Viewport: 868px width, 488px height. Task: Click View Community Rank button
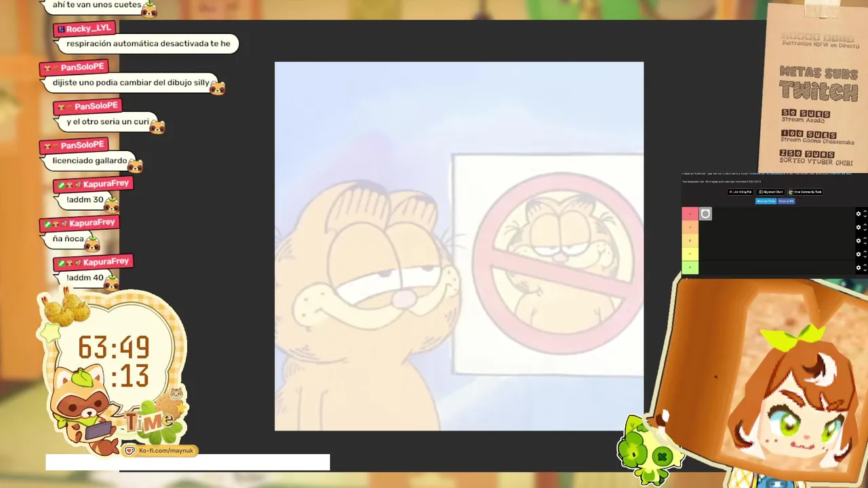(805, 192)
